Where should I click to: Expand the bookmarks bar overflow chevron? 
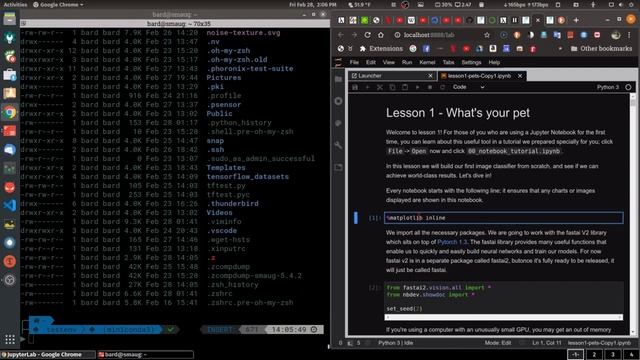560,49
